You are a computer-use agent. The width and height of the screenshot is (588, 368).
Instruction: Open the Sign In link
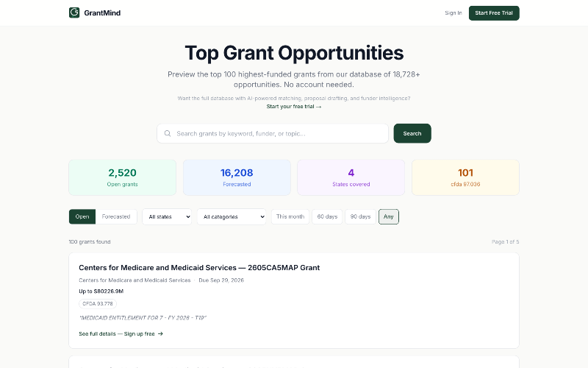coord(453,13)
